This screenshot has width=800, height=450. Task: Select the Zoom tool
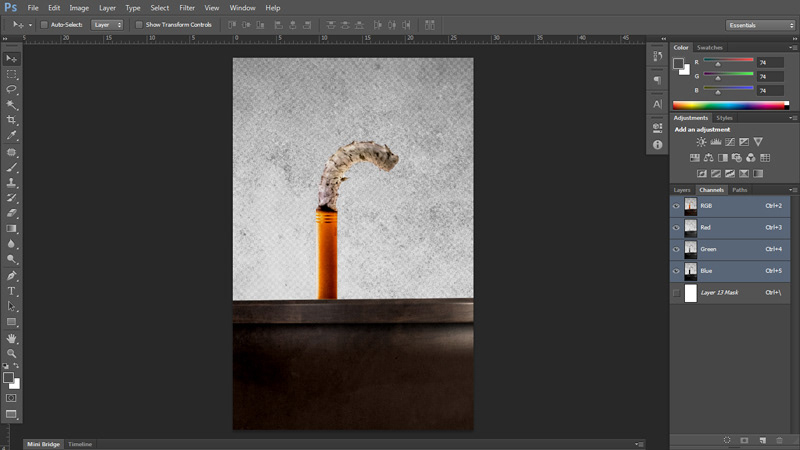pos(12,353)
